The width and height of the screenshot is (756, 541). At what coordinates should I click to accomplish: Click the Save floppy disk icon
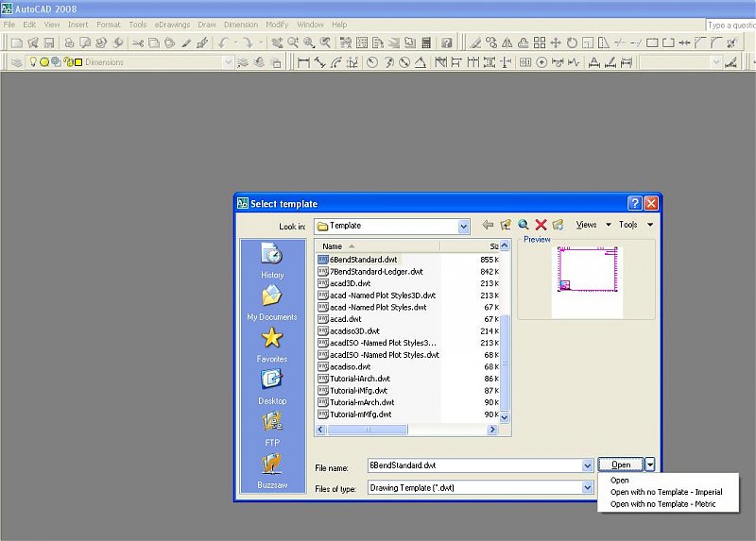[49, 42]
